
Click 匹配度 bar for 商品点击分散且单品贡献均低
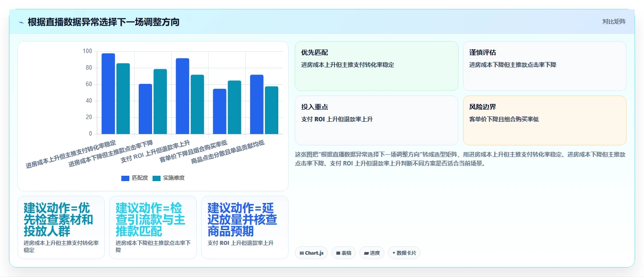pyautogui.click(x=257, y=104)
